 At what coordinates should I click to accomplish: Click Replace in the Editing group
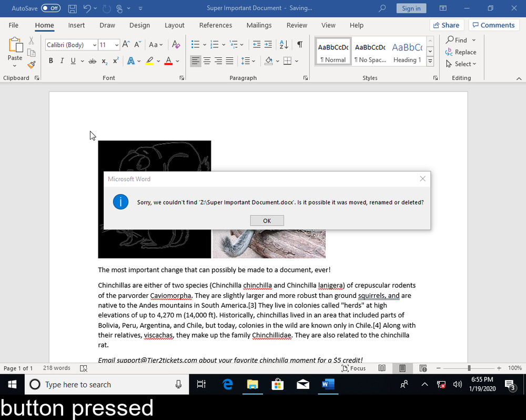(x=461, y=52)
